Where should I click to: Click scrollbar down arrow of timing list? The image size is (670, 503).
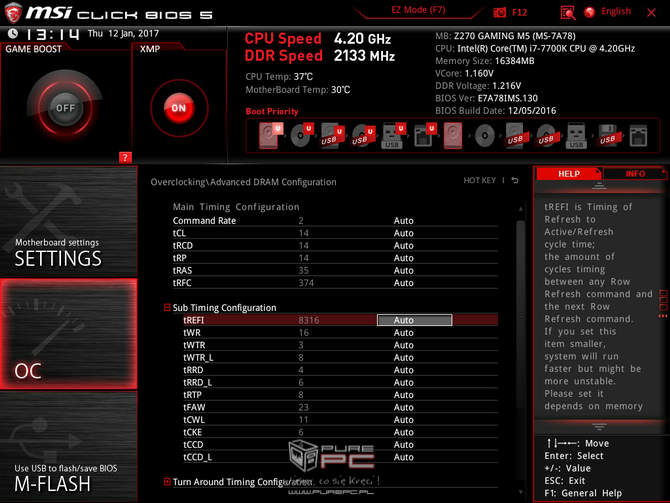pos(520,492)
